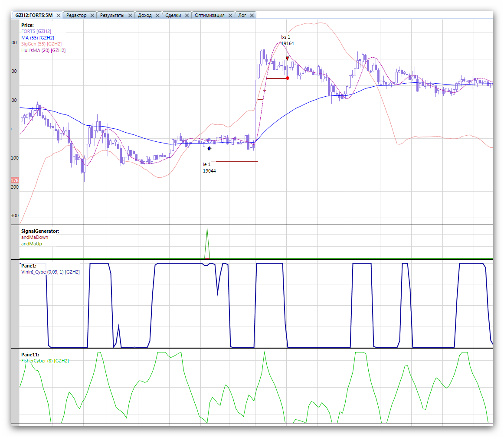Select the FisherCyber (8) indicator label
The image size is (504, 437).
pos(45,361)
